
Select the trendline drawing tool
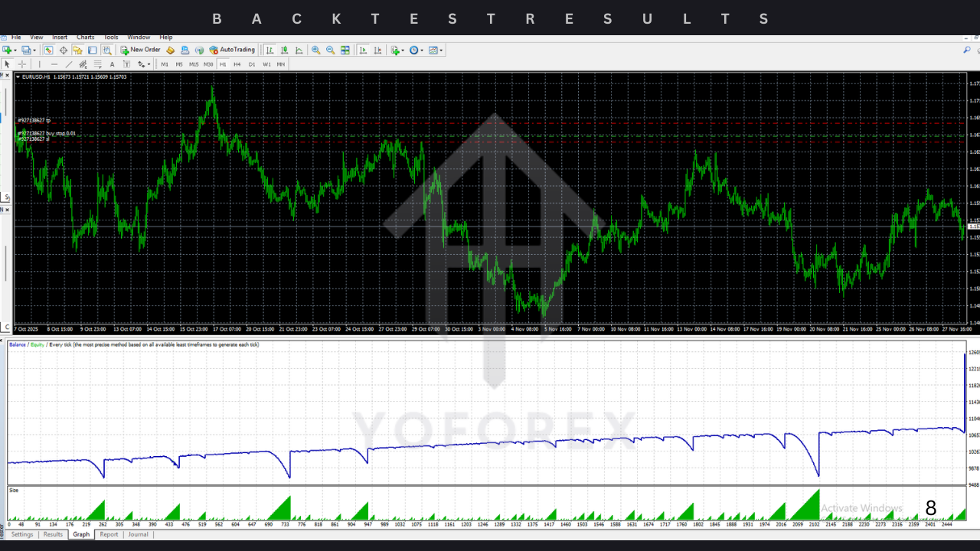(68, 64)
